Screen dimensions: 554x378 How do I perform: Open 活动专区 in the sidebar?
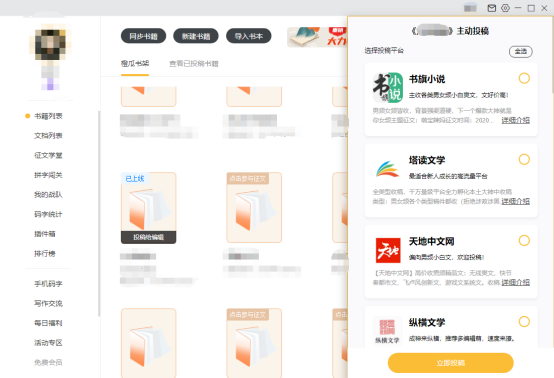point(48,343)
